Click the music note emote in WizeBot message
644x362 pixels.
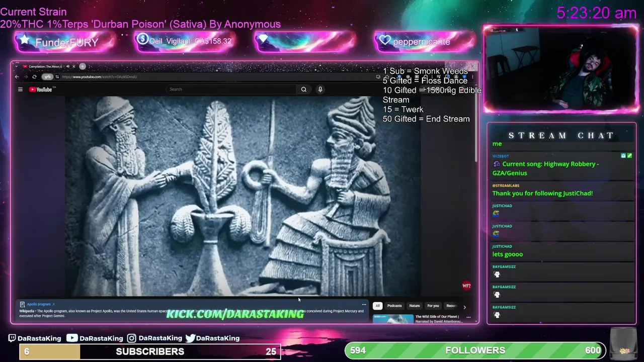[497, 164]
